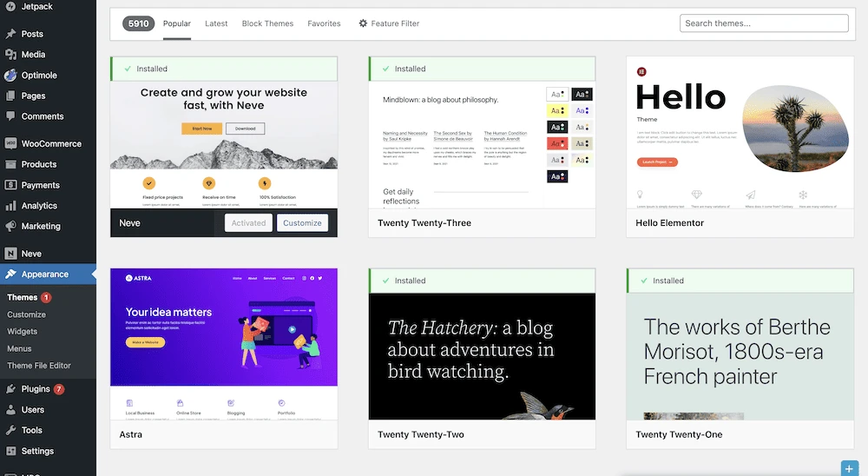Open Menus submenu link

pyautogui.click(x=19, y=348)
